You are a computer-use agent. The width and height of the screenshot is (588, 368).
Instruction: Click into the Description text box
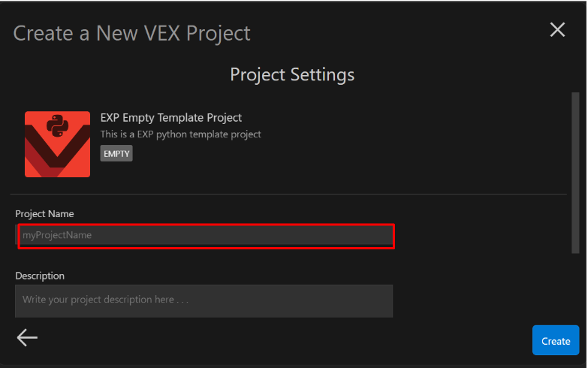point(204,300)
